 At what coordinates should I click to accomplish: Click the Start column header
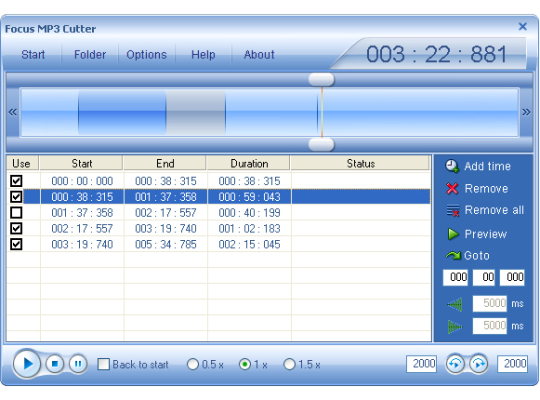81,163
